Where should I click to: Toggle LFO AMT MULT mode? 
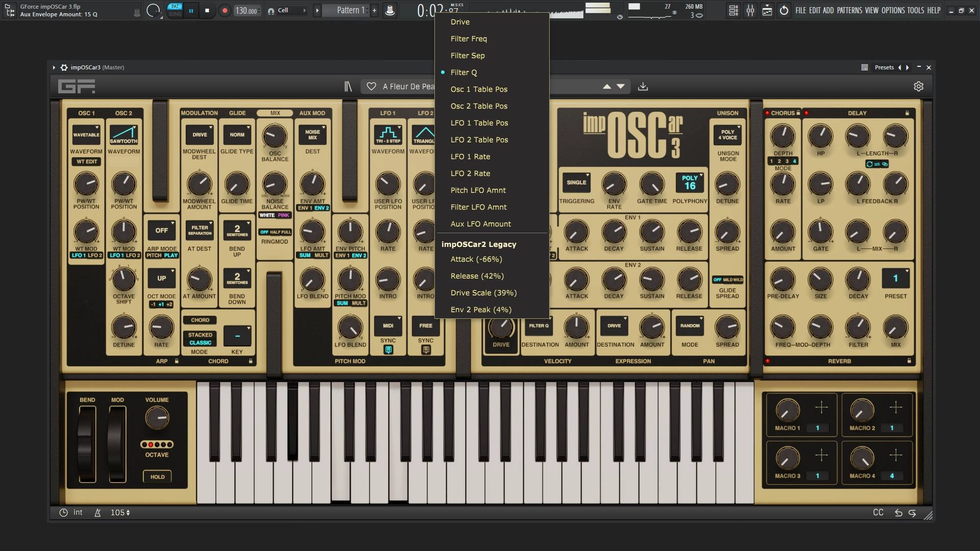pos(322,256)
